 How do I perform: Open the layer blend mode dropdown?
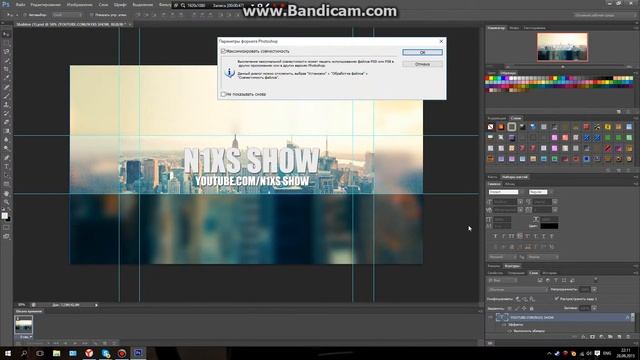(517, 289)
